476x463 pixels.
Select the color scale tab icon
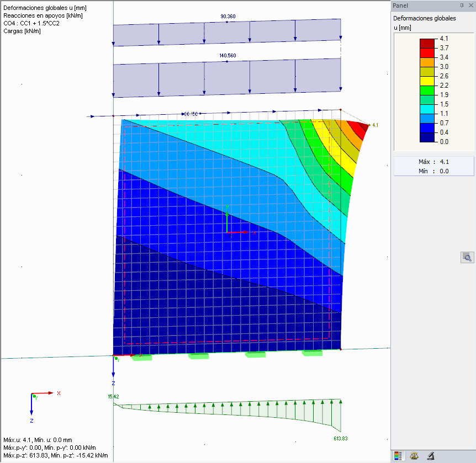point(398,456)
